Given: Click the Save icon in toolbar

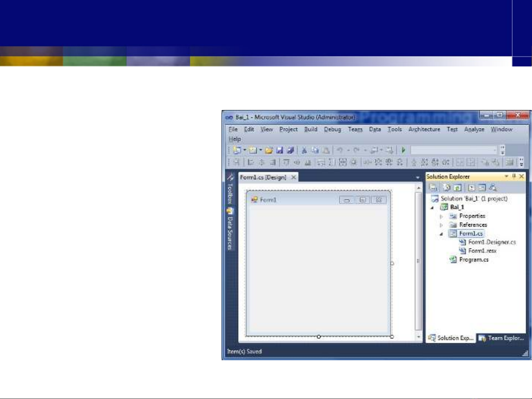Looking at the screenshot, I should (279, 150).
